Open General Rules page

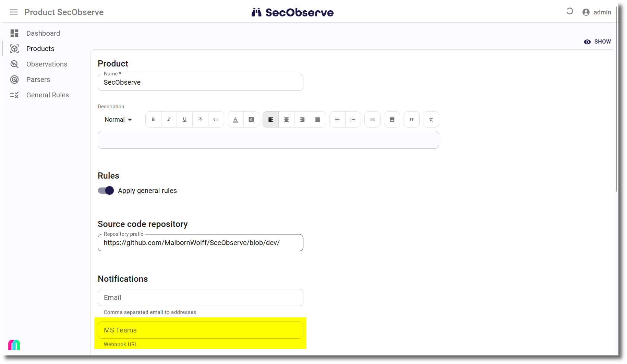tap(48, 95)
